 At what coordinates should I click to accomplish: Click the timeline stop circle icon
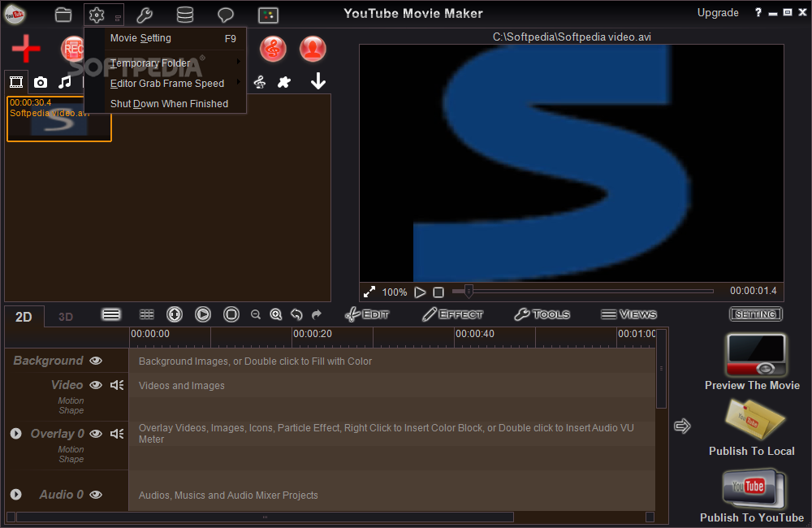231,314
